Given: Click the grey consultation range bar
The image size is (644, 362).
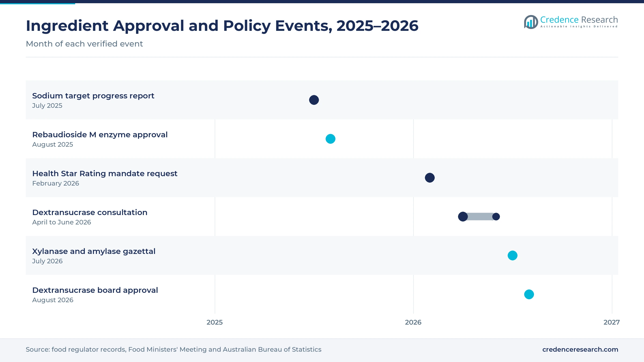Looking at the screenshot, I should pyautogui.click(x=480, y=217).
